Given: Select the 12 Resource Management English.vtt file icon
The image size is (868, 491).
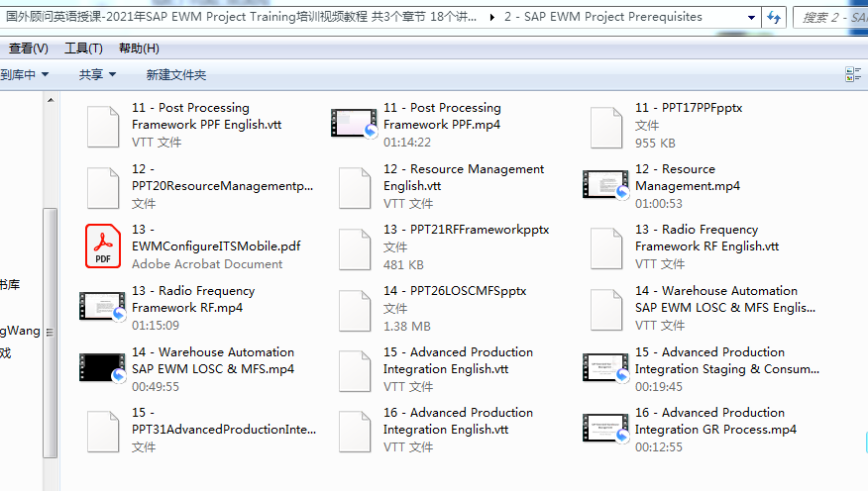Looking at the screenshot, I should [355, 188].
